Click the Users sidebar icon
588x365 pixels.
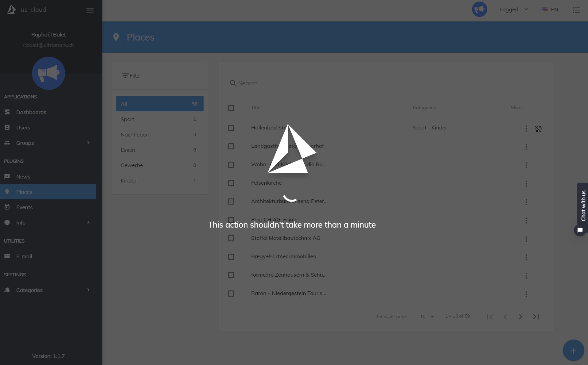pos(7,127)
